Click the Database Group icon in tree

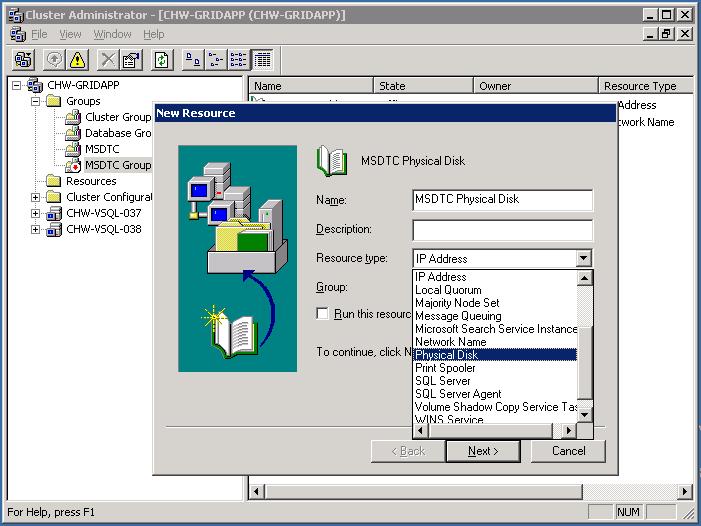(x=72, y=133)
